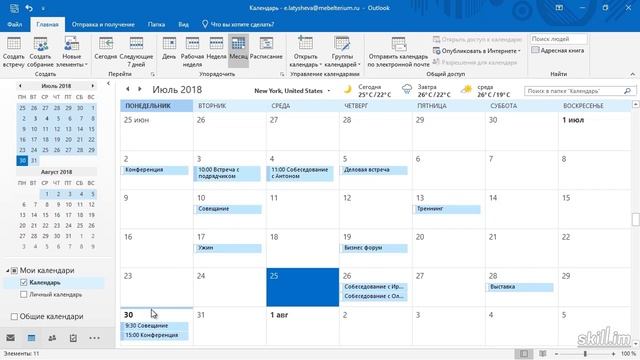Viewport: 640px width, 360px height.
Task: Click the calendar search magnifier icon
Action: coord(628,91)
